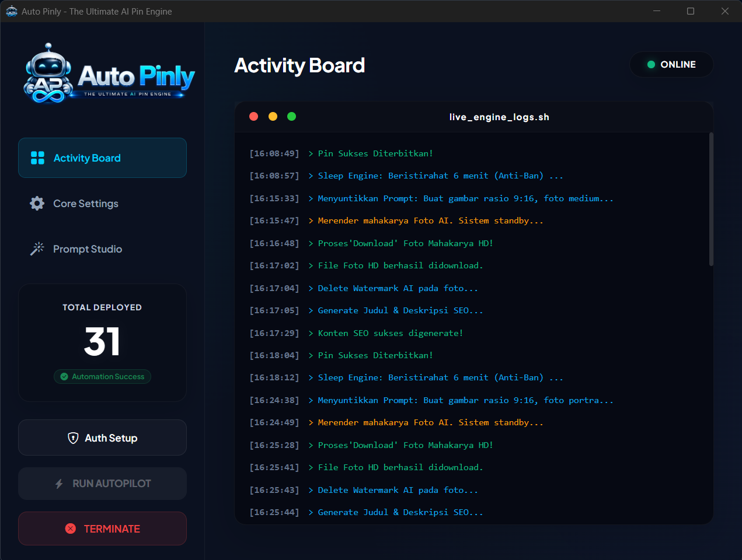
Task: Select the 16:25:28 Proses Download log line
Action: (371, 445)
